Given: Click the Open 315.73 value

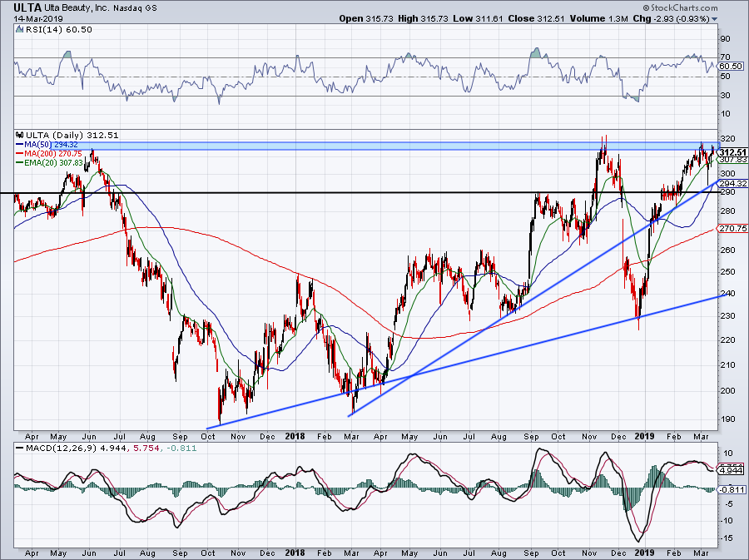Looking at the screenshot, I should tap(366, 18).
